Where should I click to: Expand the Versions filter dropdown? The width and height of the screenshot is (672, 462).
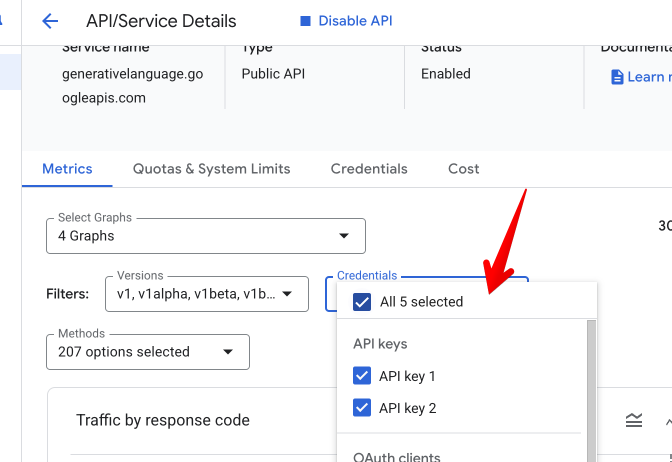click(205, 294)
